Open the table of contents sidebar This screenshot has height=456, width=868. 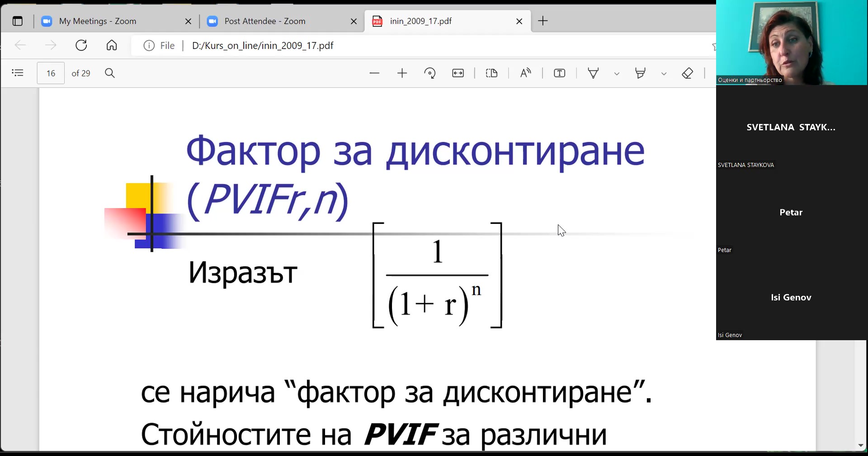click(x=18, y=73)
